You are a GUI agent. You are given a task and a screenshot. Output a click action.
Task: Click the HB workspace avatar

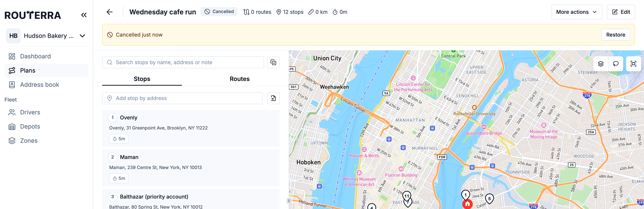click(13, 36)
